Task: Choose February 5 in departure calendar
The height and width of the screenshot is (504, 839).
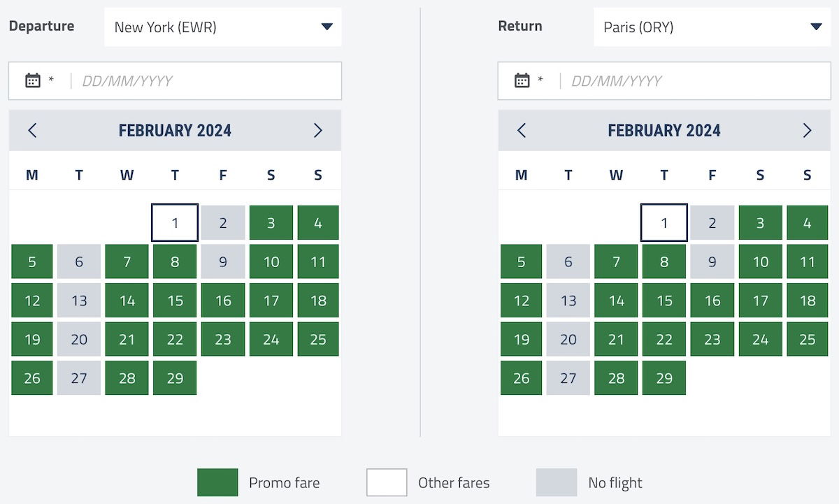Action: tap(32, 262)
